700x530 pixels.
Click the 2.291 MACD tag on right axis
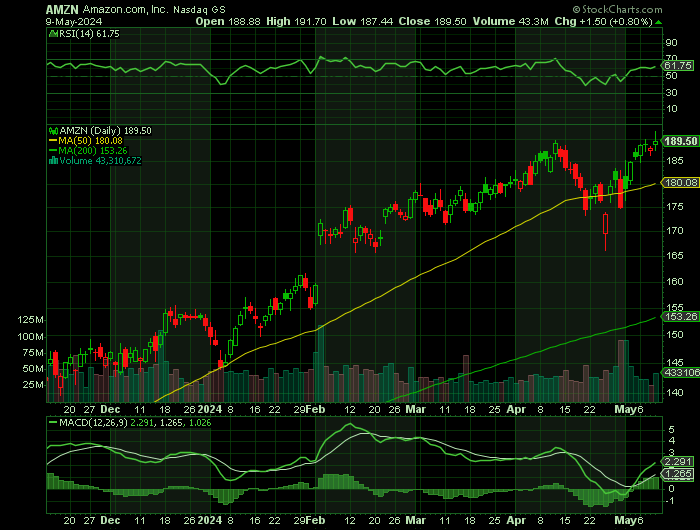(x=678, y=462)
